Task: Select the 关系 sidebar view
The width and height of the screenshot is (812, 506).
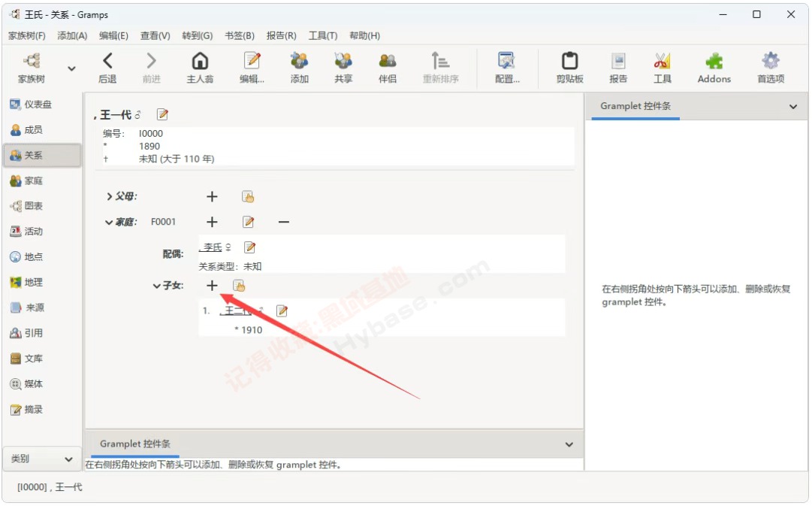Action: pos(42,156)
